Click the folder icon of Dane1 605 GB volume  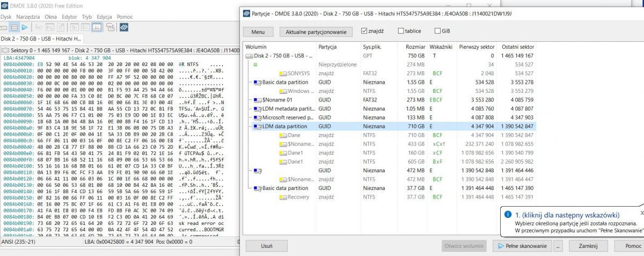(283, 162)
